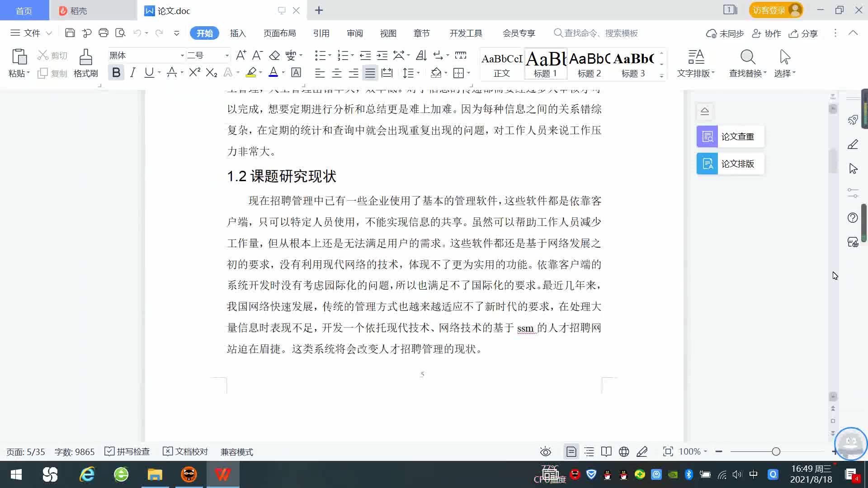The image size is (868, 488).
Task: Toggle Italic formatting button
Action: click(x=132, y=72)
